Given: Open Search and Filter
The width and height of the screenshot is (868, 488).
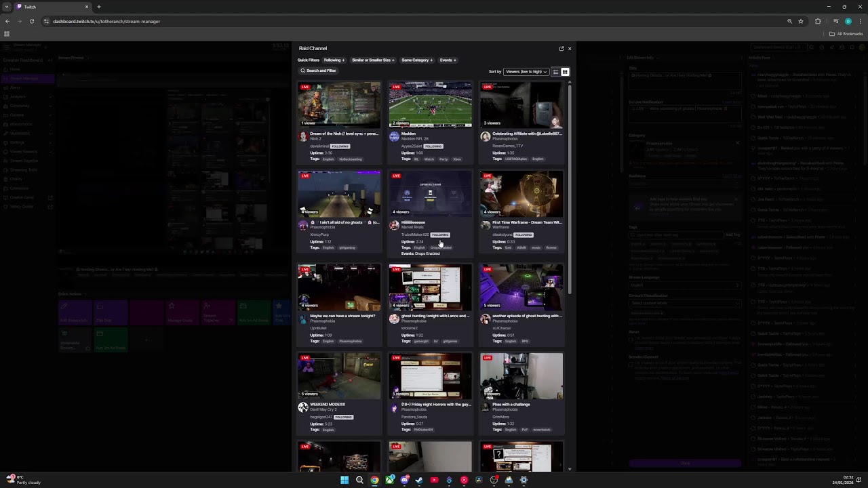Looking at the screenshot, I should click(x=319, y=70).
